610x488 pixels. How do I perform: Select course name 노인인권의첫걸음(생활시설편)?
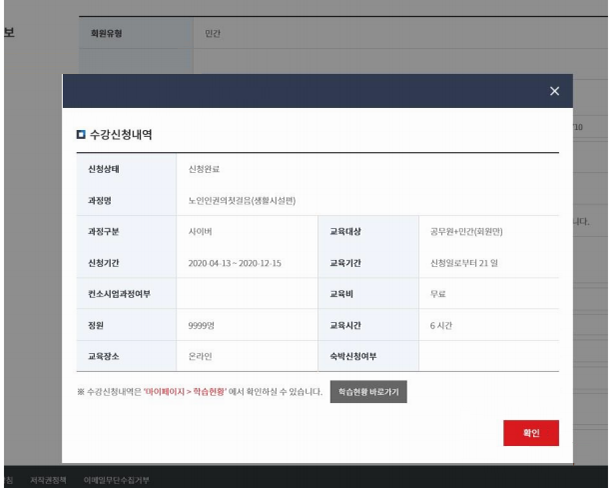click(242, 201)
